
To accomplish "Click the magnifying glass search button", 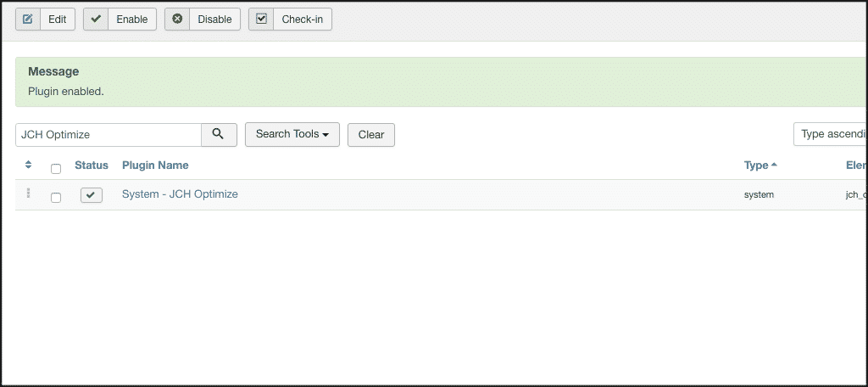I will click(x=218, y=134).
